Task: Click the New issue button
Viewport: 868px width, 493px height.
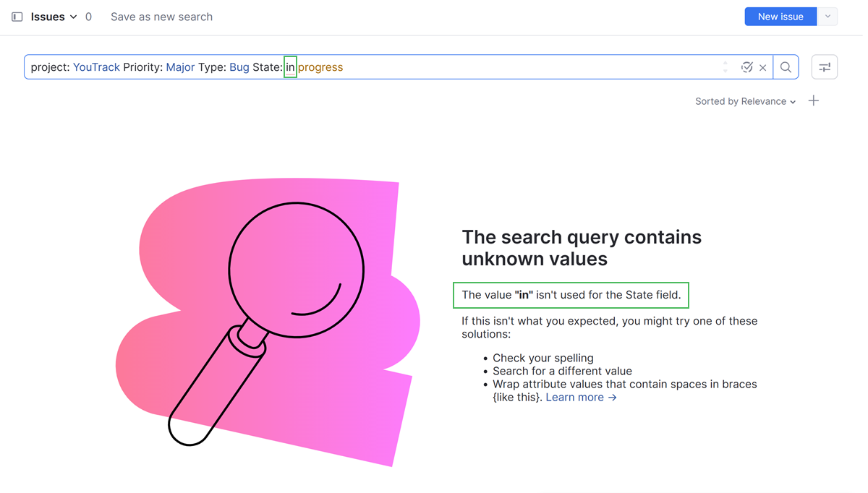Action: click(780, 17)
